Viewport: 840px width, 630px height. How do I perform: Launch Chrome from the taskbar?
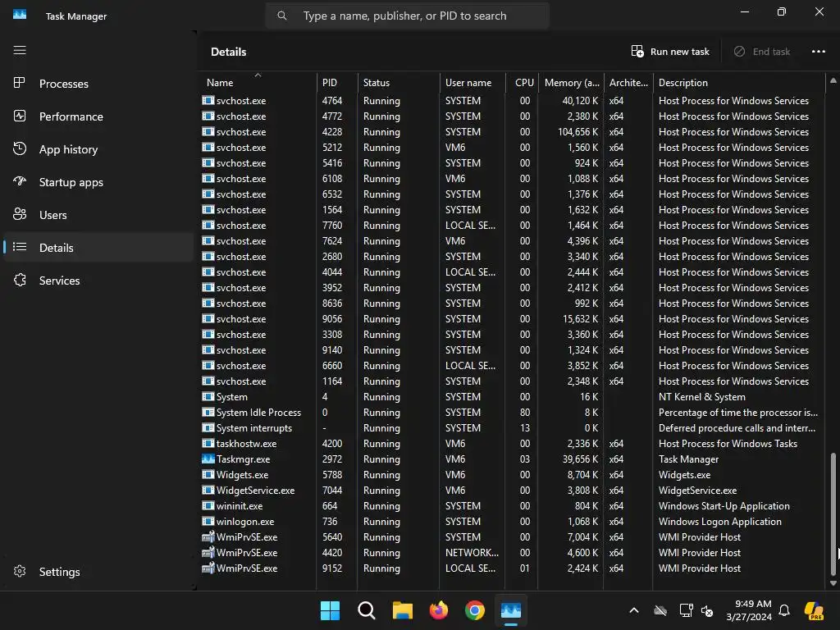(x=475, y=610)
